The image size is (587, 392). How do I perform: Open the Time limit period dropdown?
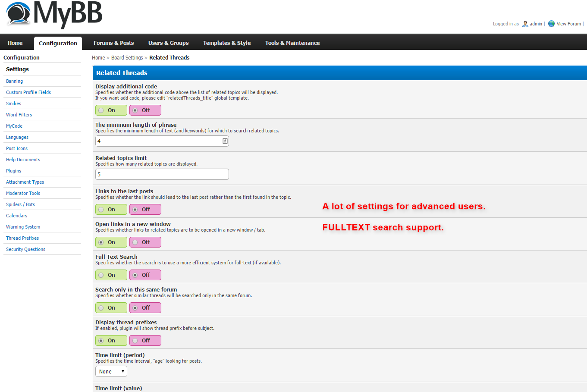pyautogui.click(x=111, y=371)
